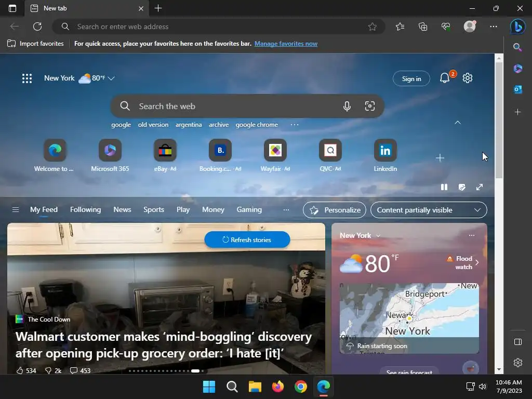Refresh the page with reload icon
Image resolution: width=532 pixels, height=399 pixels.
click(37, 26)
